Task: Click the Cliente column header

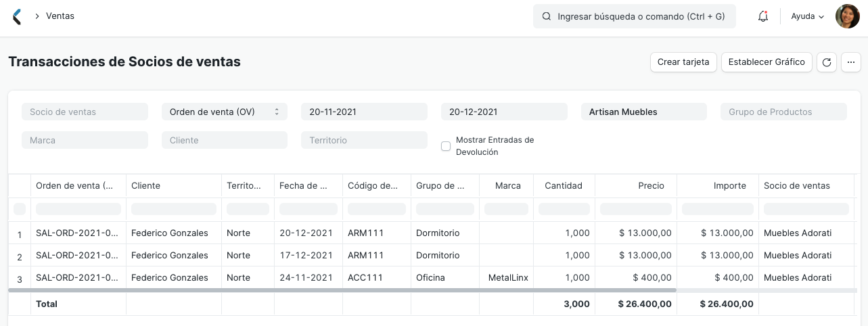Action: pos(173,185)
